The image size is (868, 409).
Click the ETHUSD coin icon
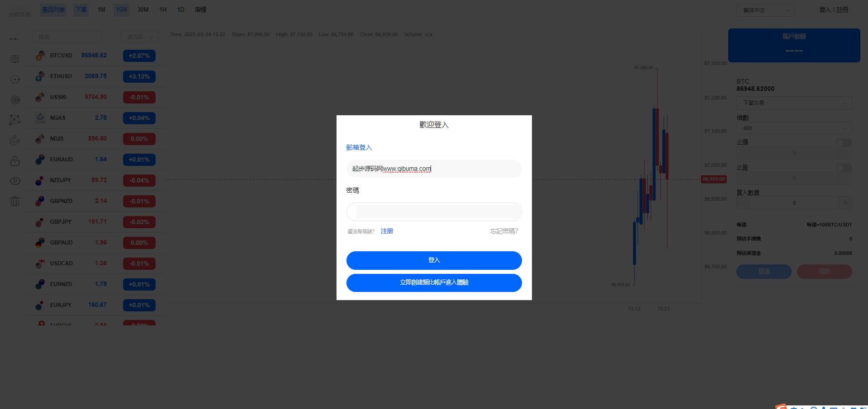click(x=40, y=76)
